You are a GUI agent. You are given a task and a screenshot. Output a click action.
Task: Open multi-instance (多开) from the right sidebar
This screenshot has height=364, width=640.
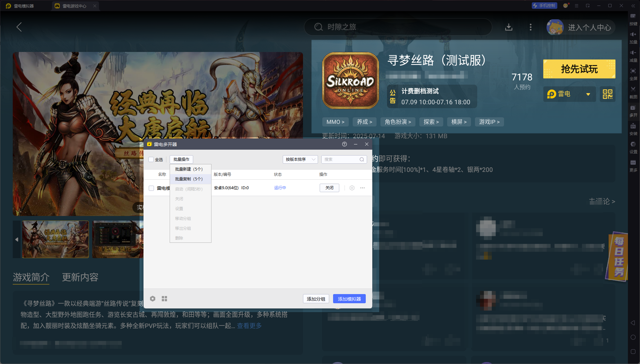point(633,111)
